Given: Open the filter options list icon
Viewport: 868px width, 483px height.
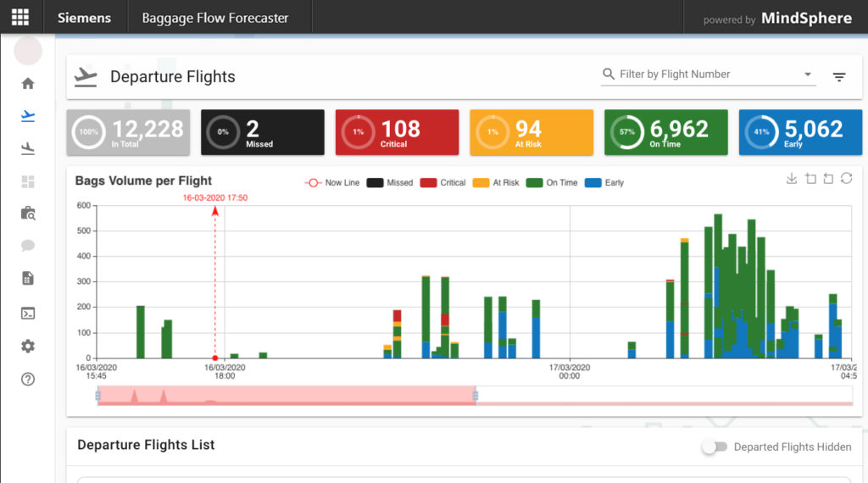Looking at the screenshot, I should [839, 77].
